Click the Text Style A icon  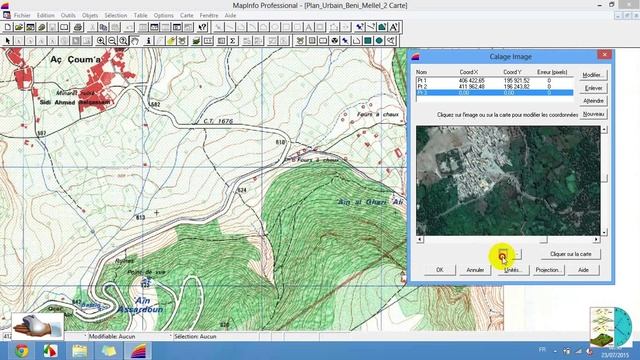pos(393,27)
